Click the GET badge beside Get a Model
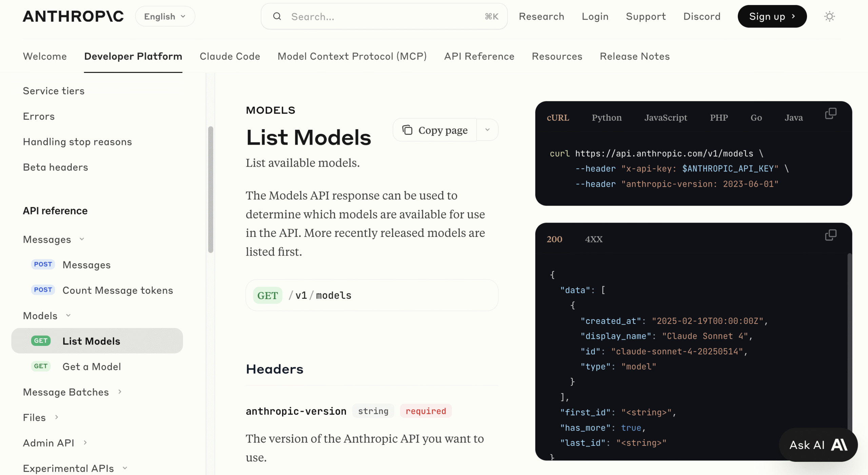868x475 pixels. click(x=41, y=366)
